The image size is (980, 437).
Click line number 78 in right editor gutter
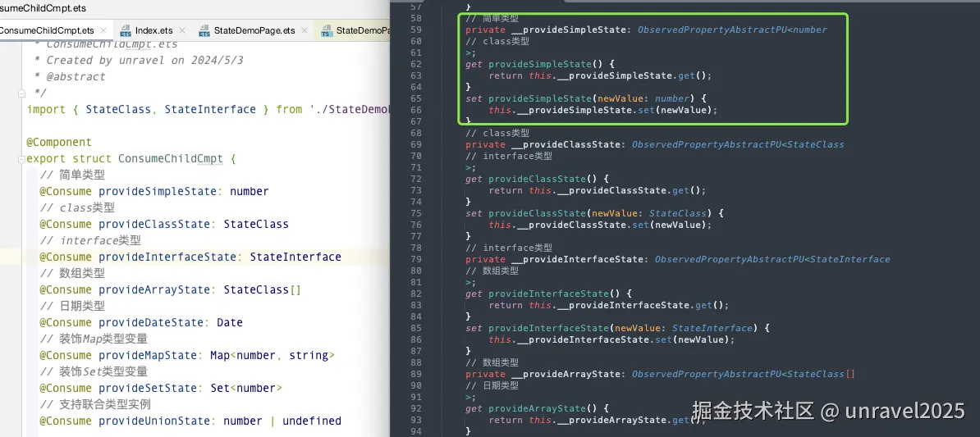416,248
